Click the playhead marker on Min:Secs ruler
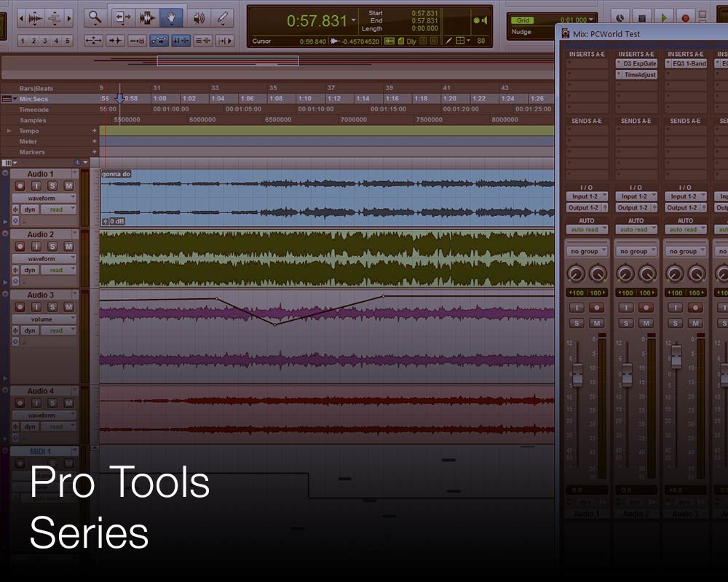Image resolution: width=728 pixels, height=582 pixels. click(x=120, y=98)
